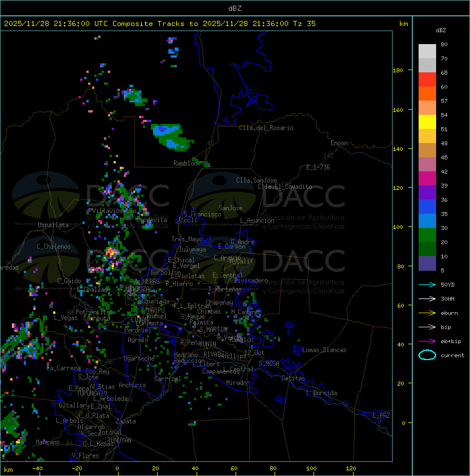Click the 'TUNUYAN' map label
This screenshot has height=476, width=470.
pyautogui.click(x=120, y=440)
